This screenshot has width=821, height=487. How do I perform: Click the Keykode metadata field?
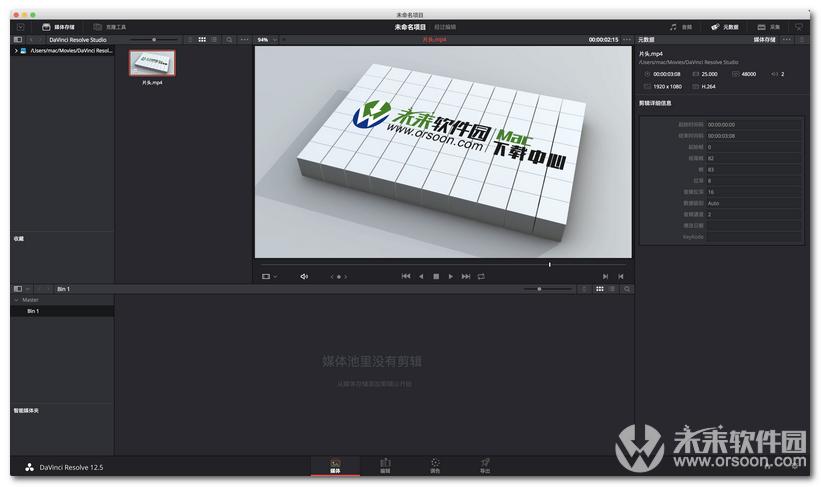754,237
